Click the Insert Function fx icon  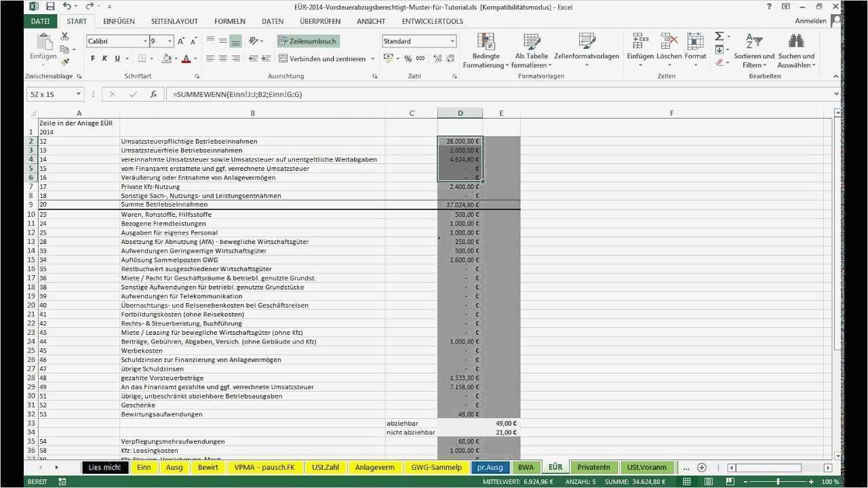[153, 94]
